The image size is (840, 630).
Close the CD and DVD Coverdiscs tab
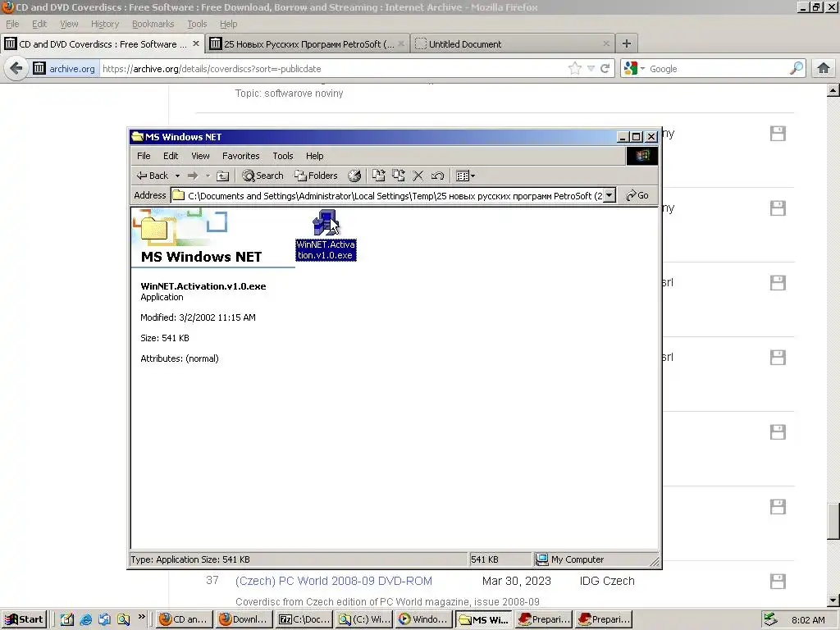pyautogui.click(x=196, y=43)
